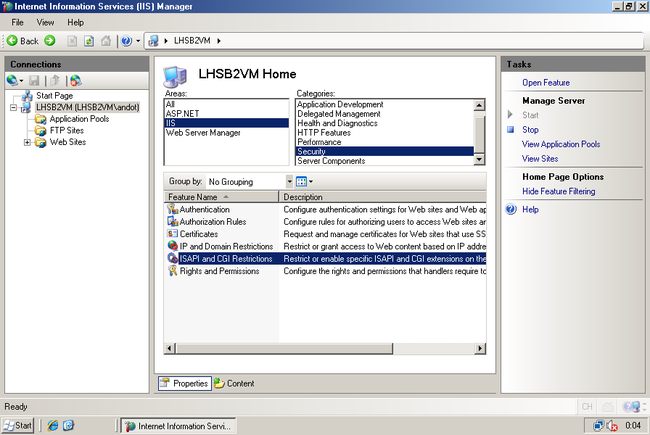Click the Rights and Permissions feature icon

[x=172, y=271]
